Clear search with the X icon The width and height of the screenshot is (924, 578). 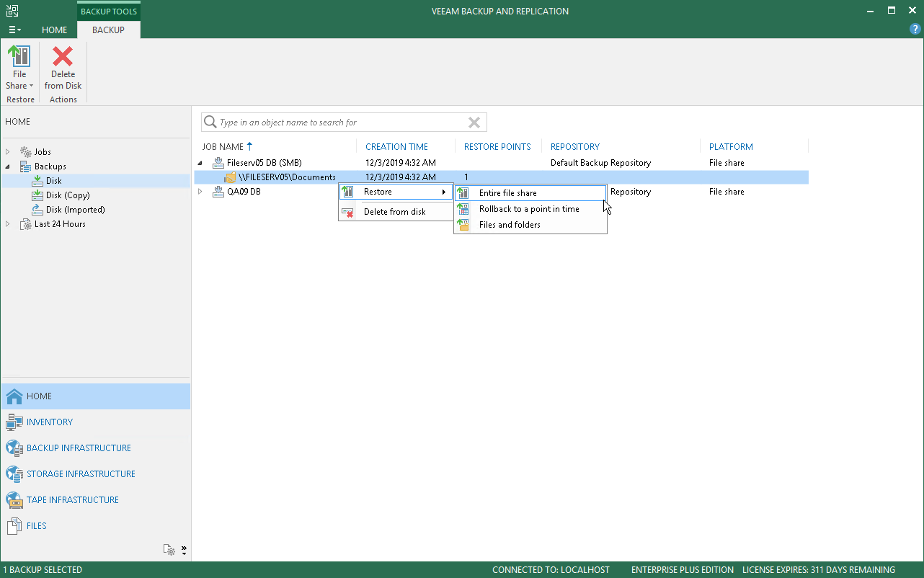point(474,123)
